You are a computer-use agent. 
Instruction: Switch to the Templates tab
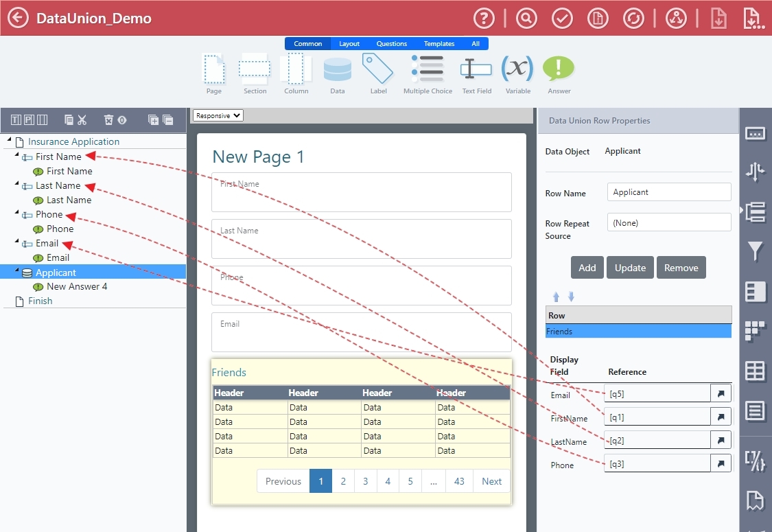pos(439,43)
